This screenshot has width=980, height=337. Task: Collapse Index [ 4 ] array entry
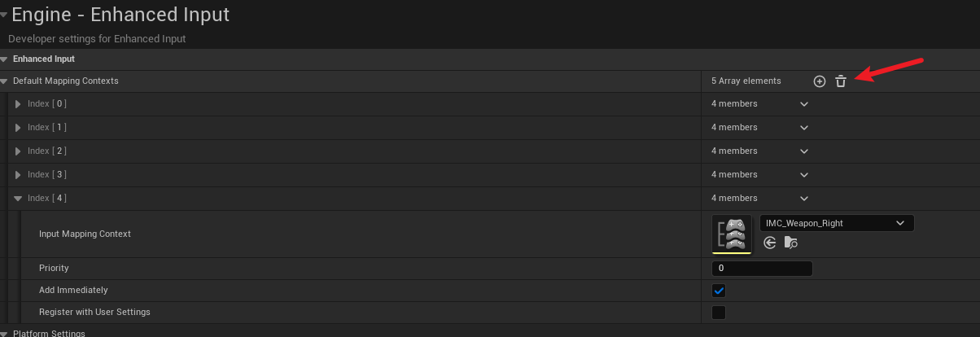pos(18,199)
